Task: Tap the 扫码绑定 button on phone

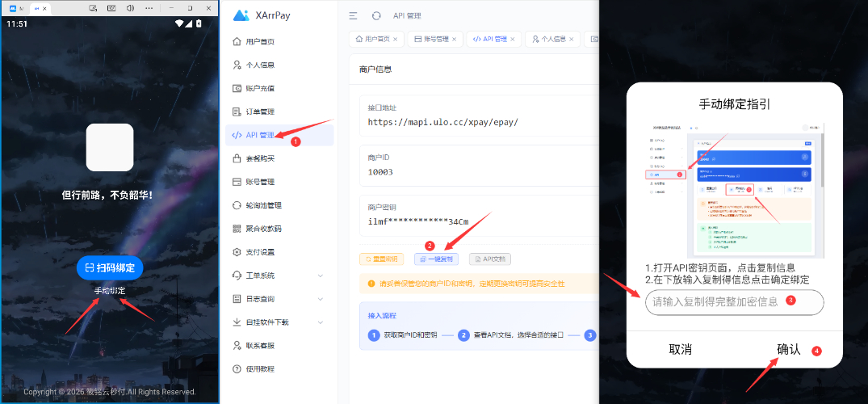Action: coord(110,267)
